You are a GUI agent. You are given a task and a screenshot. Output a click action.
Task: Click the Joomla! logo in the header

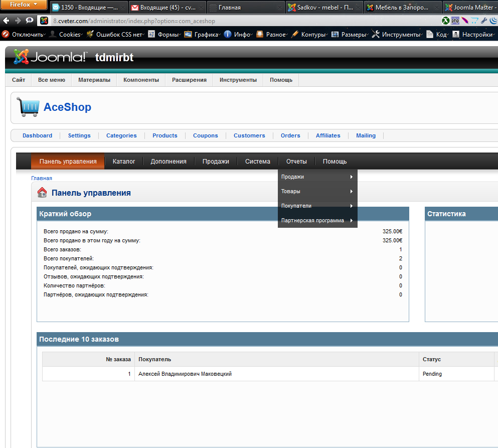tap(50, 57)
